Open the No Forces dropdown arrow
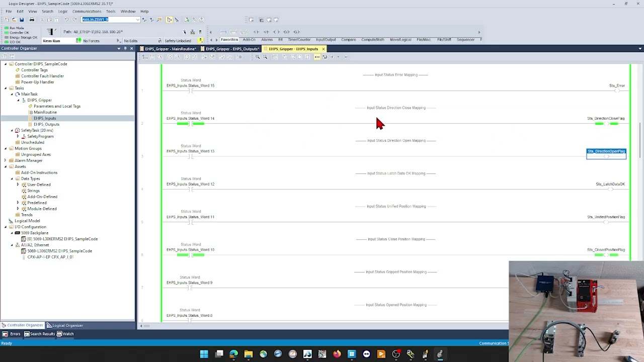This screenshot has width=644, height=362. [x=119, y=40]
